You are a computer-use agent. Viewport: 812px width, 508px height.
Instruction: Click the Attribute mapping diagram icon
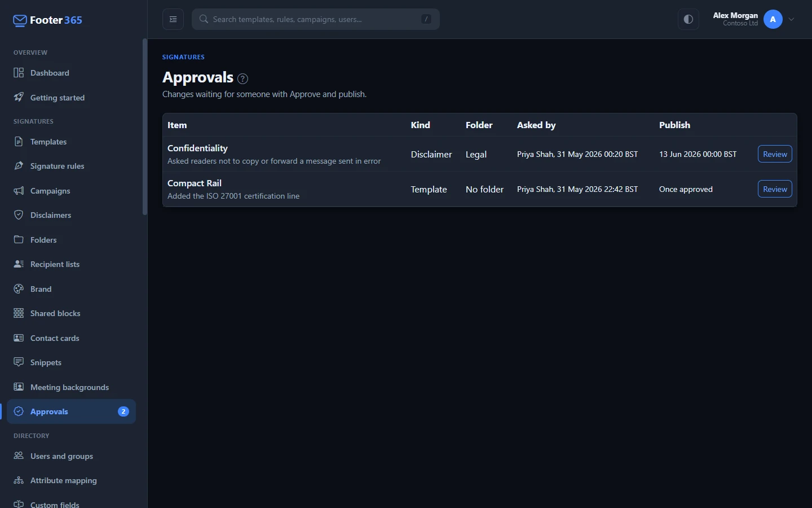click(x=19, y=480)
